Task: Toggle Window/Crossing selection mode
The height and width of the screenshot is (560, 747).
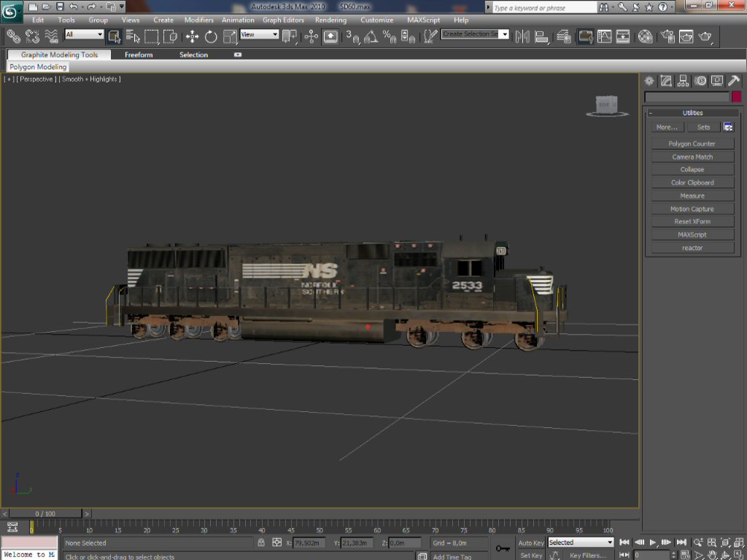Action: tap(170, 36)
